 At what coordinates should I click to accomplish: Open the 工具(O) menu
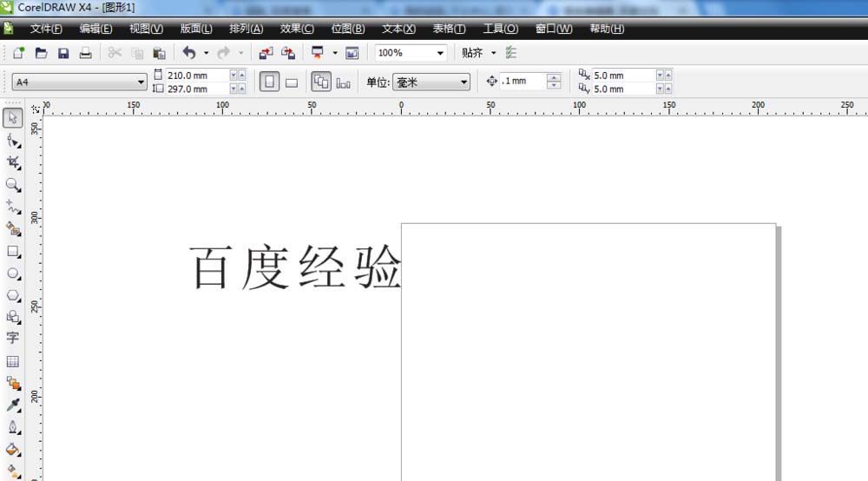pyautogui.click(x=501, y=29)
